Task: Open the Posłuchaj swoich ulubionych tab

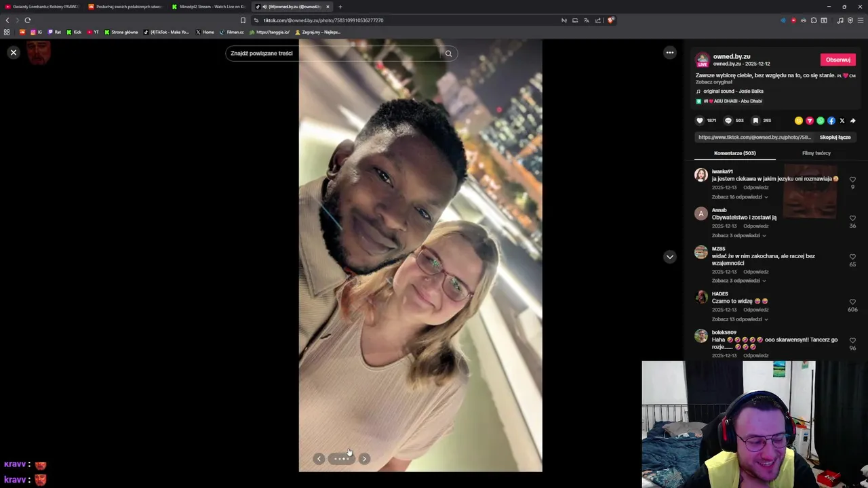Action: [125, 7]
